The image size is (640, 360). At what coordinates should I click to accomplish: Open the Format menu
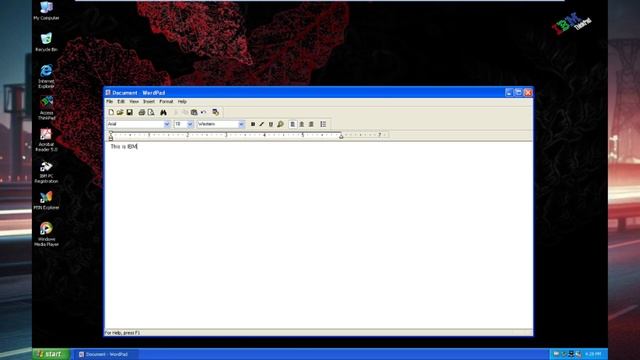click(x=166, y=102)
